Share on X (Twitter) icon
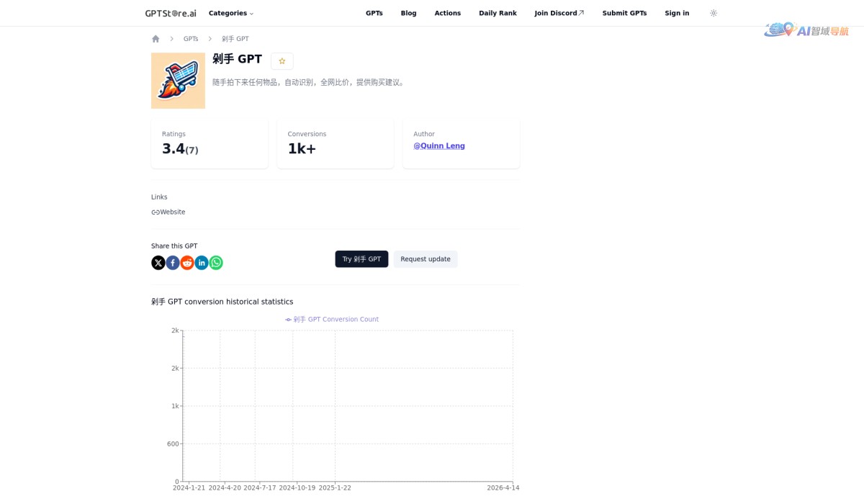 [158, 263]
